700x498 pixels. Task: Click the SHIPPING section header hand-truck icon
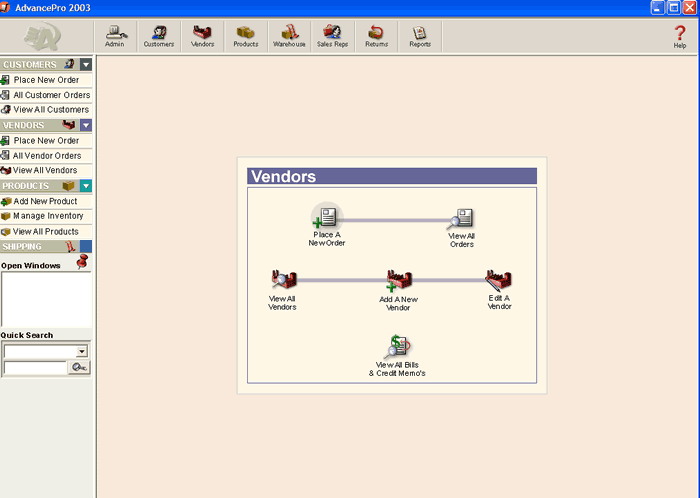(70, 246)
